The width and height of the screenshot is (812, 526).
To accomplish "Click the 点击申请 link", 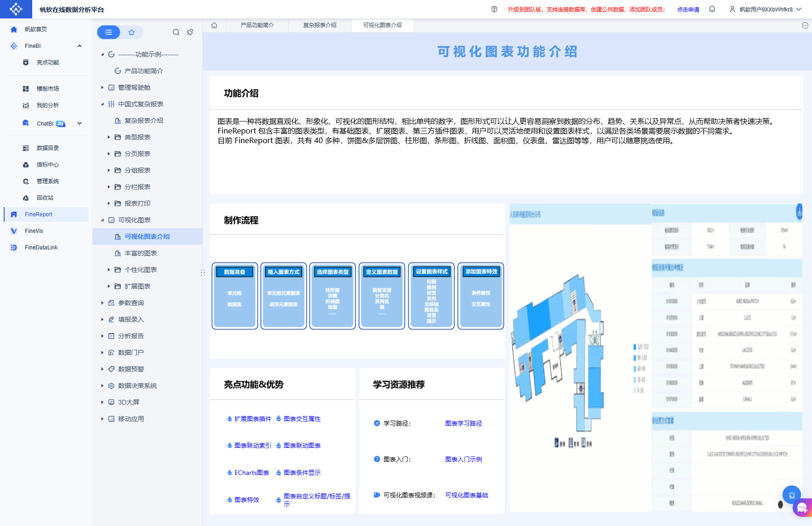I will (x=688, y=10).
